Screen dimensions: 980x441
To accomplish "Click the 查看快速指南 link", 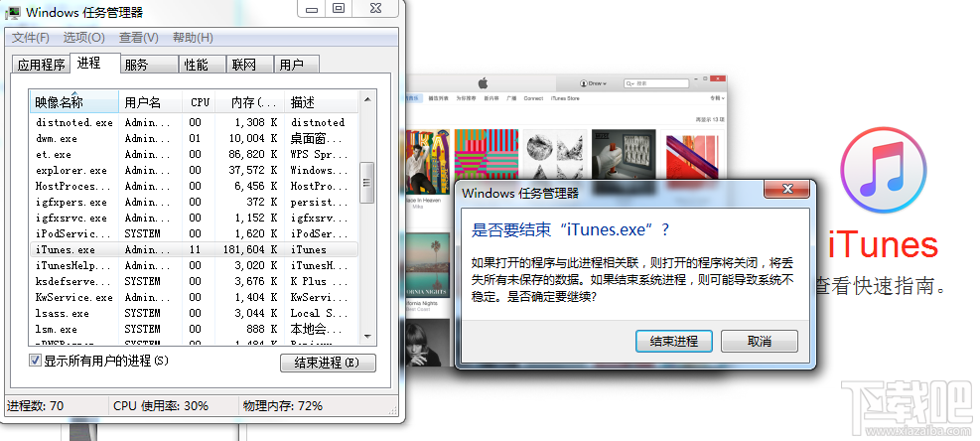I will (880, 286).
